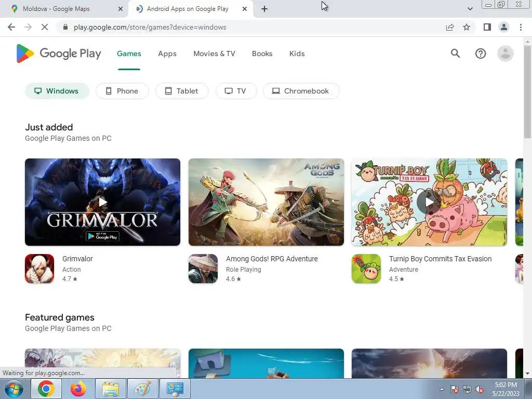Show hidden system tray icons
The height and width of the screenshot is (399, 532).
tap(442, 389)
